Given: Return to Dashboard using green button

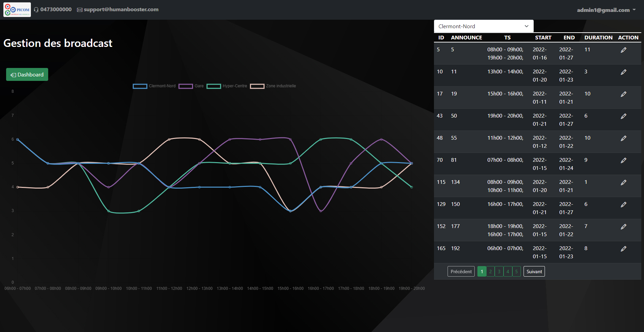Looking at the screenshot, I should (27, 75).
